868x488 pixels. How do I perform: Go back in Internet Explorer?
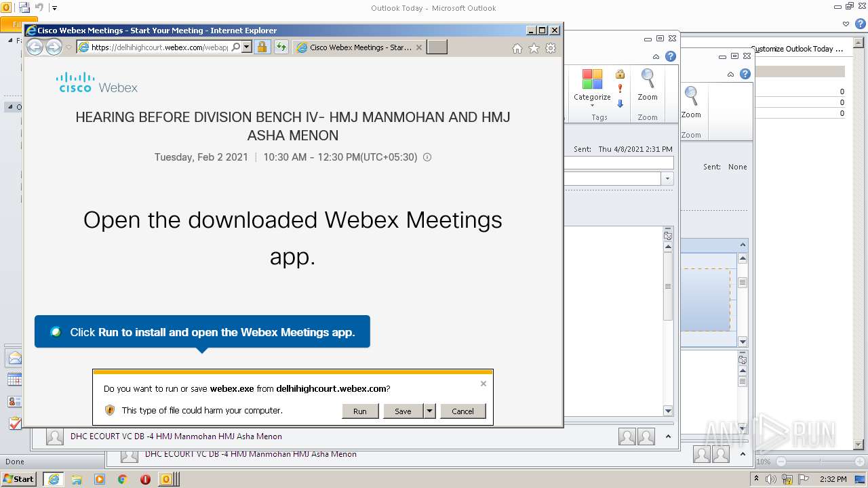(35, 47)
